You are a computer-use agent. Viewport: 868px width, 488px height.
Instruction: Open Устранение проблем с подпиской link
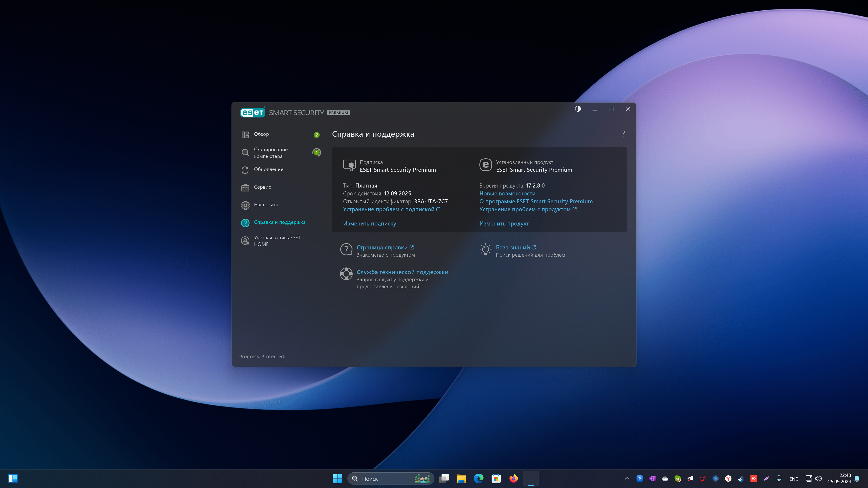pos(392,209)
